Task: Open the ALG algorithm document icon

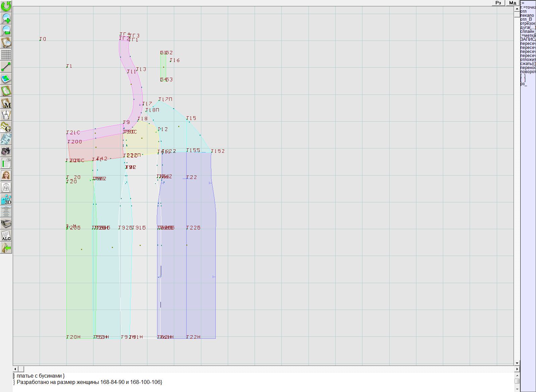Action: tap(6, 236)
